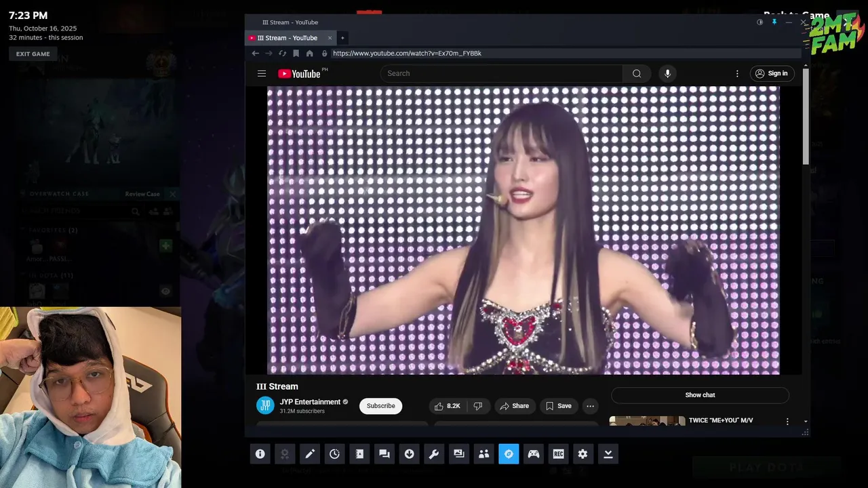Click the TWICE "ME+YOU" M/V title
Image resolution: width=868 pixels, height=488 pixels.
pyautogui.click(x=721, y=420)
